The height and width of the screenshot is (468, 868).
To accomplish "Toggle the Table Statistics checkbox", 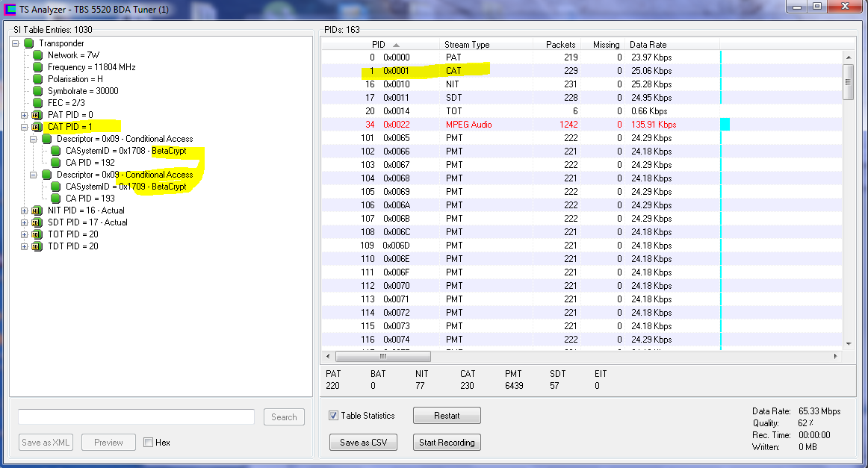I will click(334, 416).
